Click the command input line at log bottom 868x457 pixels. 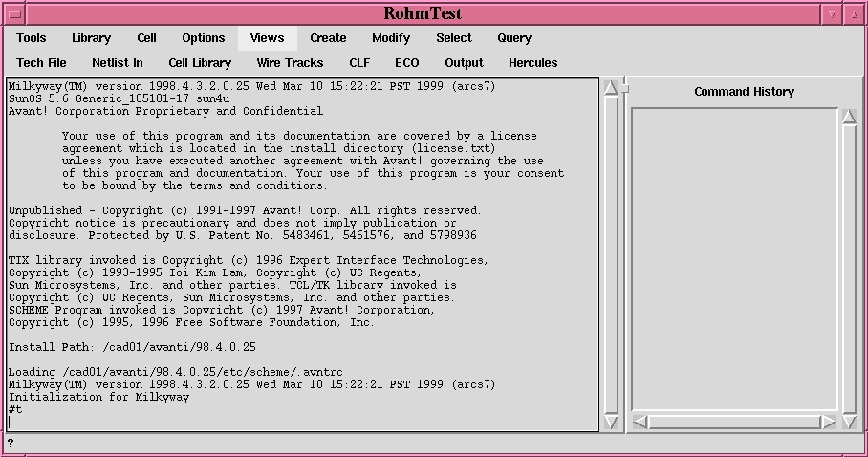pos(303,422)
